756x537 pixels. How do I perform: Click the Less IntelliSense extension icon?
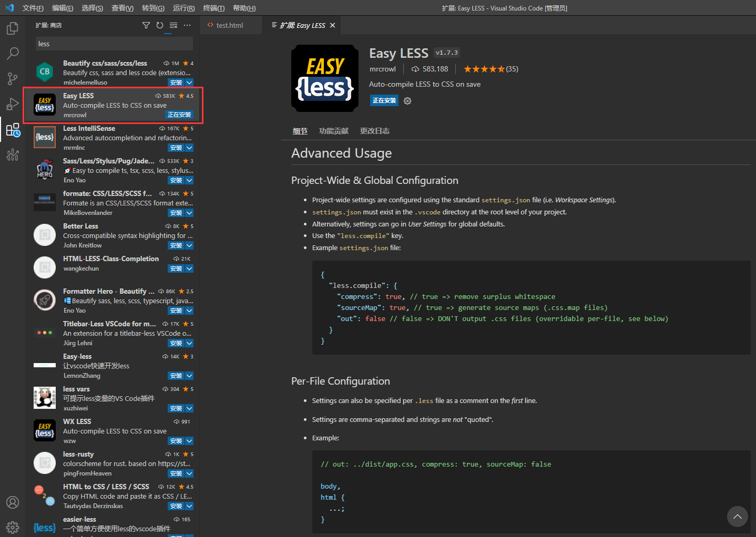[45, 137]
